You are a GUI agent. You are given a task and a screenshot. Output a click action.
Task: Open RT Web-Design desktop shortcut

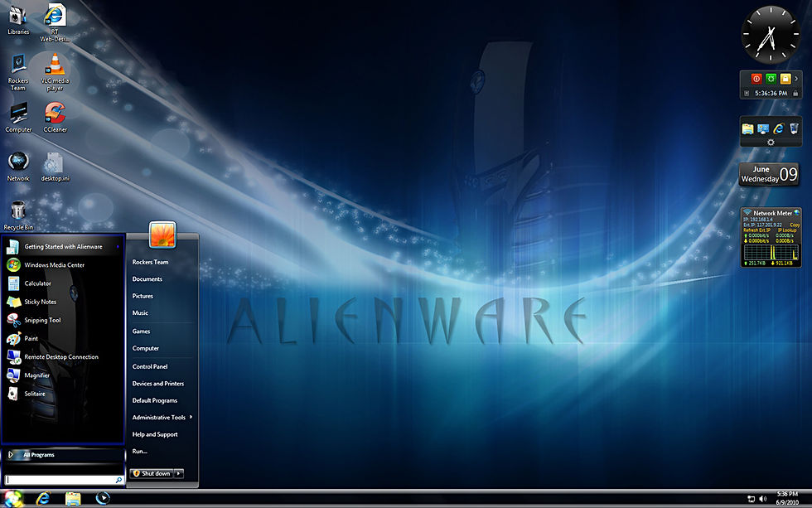click(55, 22)
